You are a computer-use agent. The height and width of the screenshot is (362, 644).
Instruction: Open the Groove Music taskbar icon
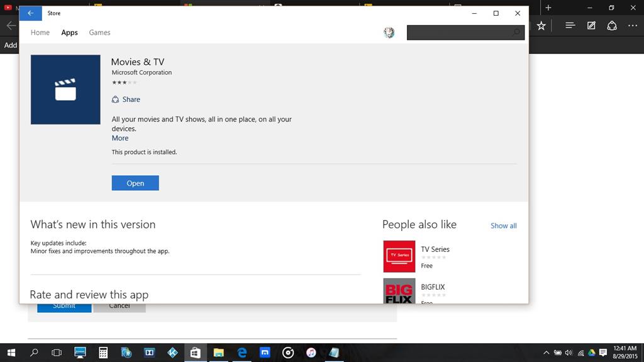point(288,353)
